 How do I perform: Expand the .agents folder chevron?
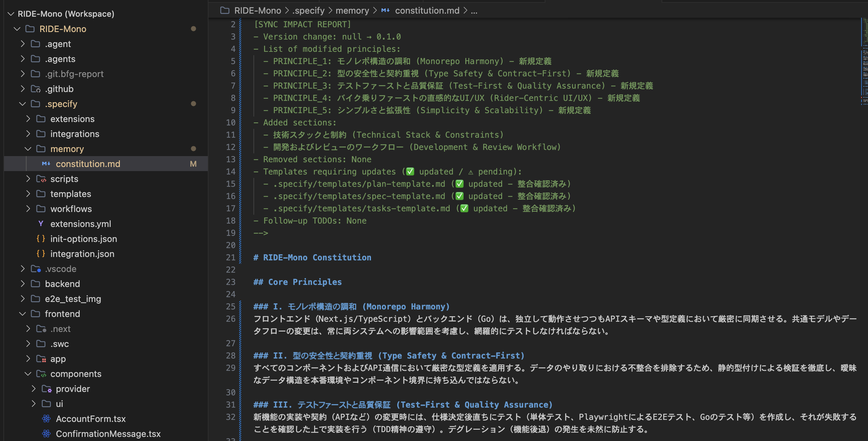click(x=22, y=59)
